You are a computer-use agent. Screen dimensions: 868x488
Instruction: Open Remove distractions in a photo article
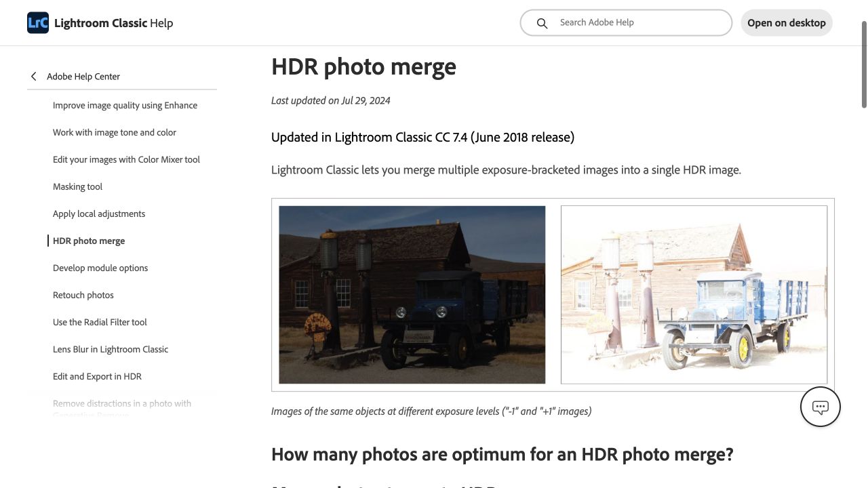pyautogui.click(x=122, y=408)
